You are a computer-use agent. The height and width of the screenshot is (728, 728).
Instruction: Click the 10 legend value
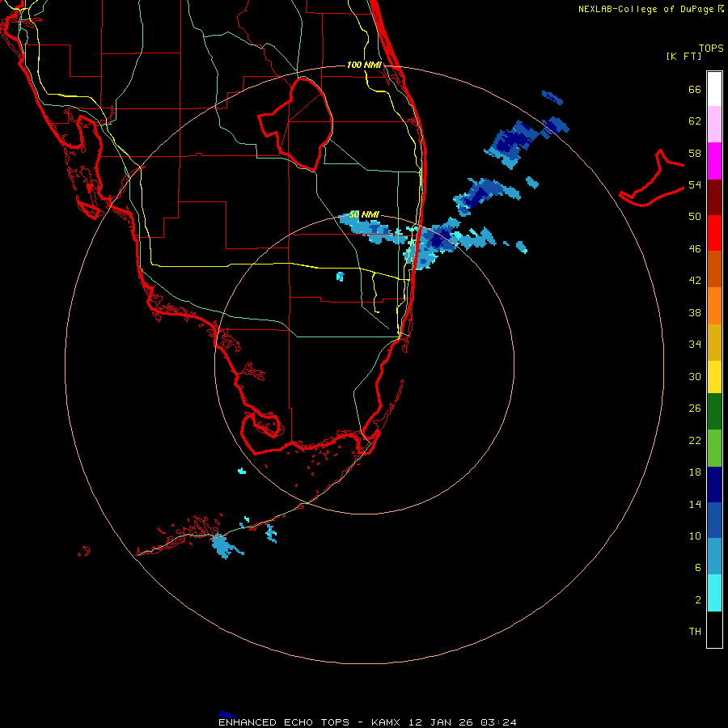[695, 536]
